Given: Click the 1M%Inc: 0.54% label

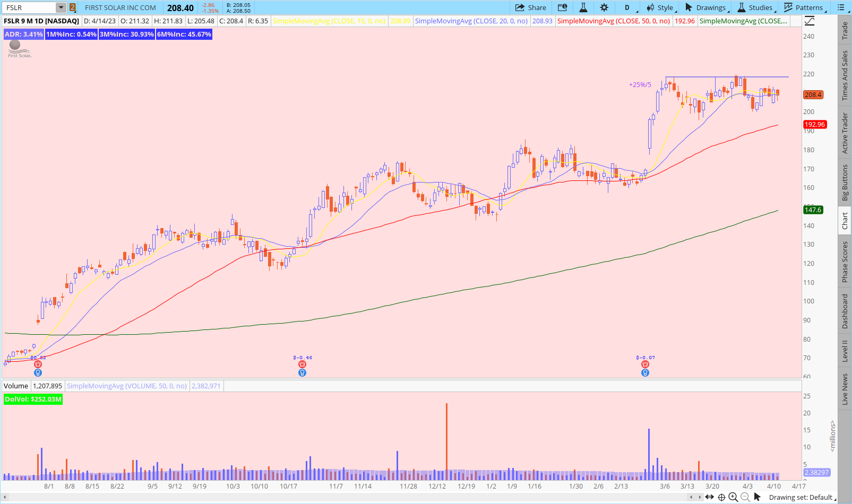Looking at the screenshot, I should point(72,34).
